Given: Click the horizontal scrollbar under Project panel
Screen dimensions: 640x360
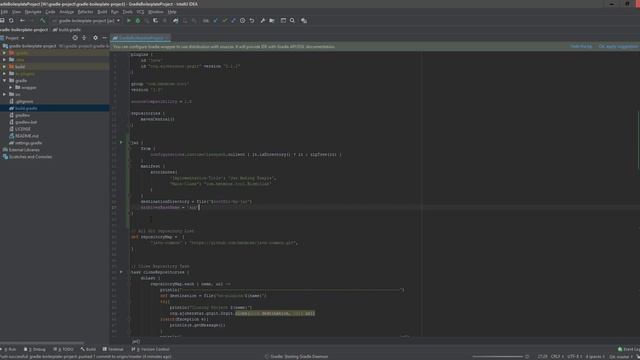Looking at the screenshot, I should click(42, 343).
